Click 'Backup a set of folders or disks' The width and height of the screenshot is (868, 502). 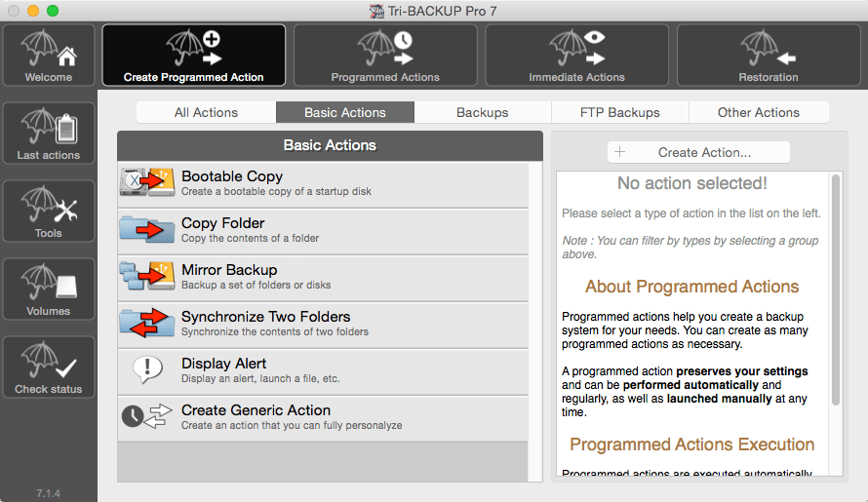coord(256,285)
